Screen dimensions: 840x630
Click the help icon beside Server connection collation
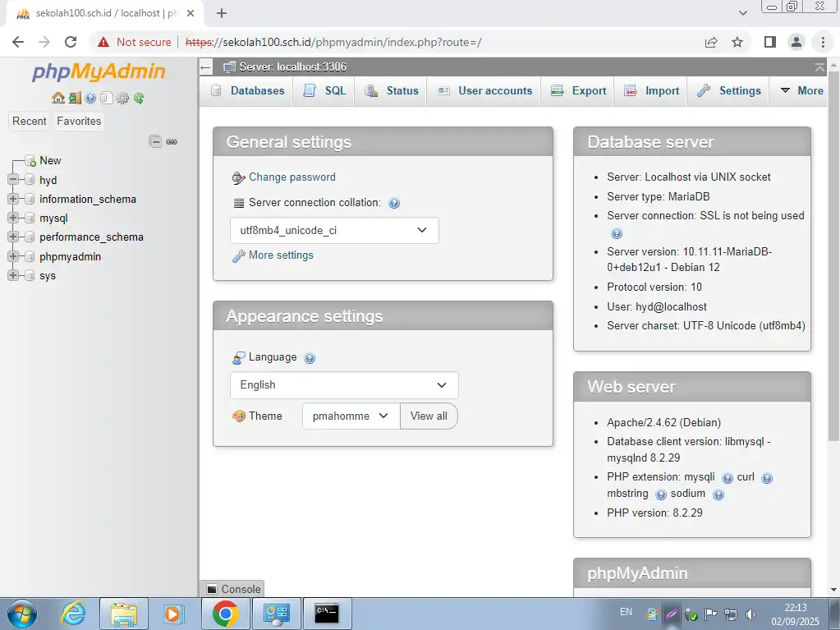pos(394,203)
